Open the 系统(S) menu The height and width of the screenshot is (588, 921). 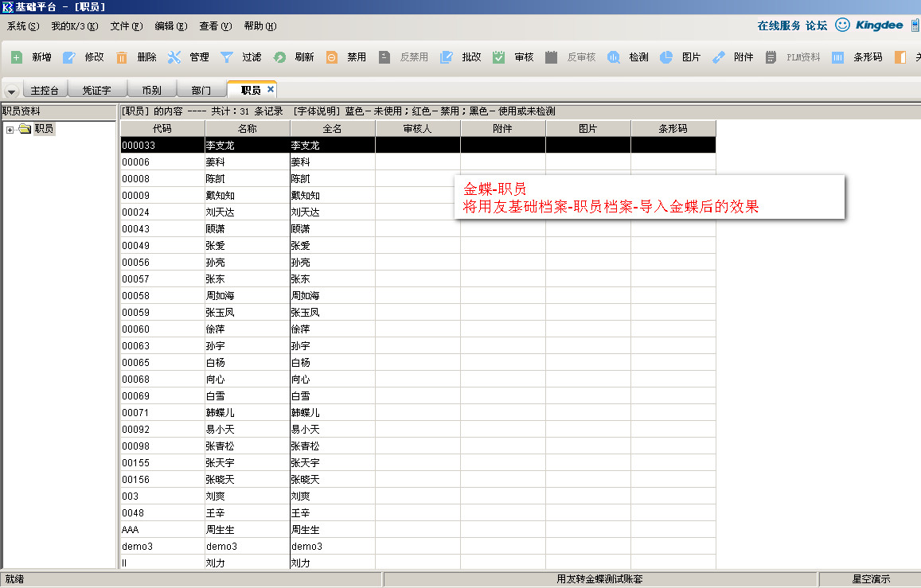point(22,26)
